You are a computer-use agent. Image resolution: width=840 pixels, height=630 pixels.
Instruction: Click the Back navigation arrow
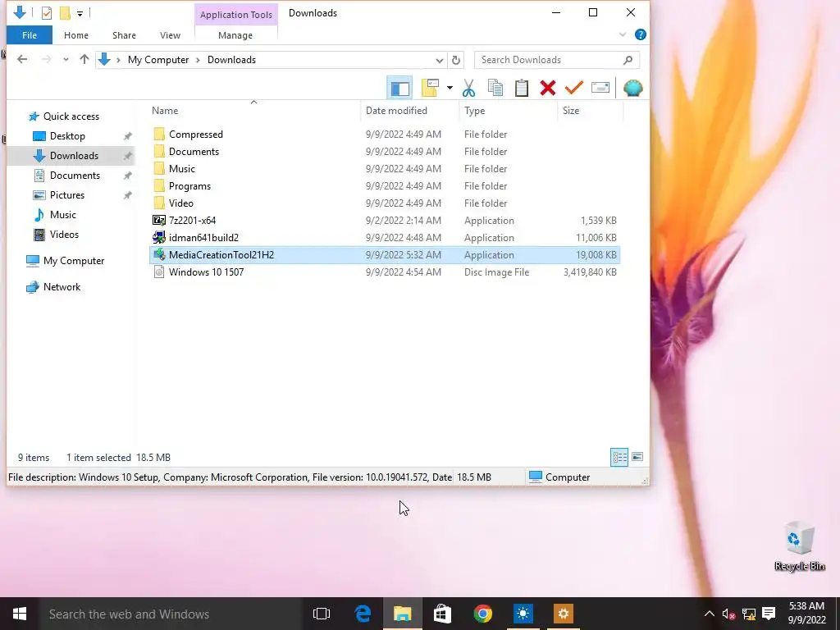(x=22, y=59)
